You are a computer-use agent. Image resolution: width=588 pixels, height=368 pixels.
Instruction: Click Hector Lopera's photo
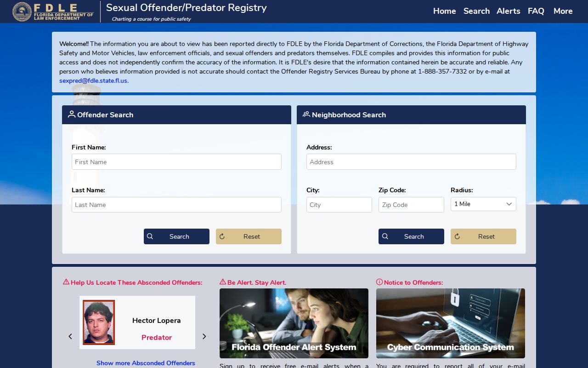click(99, 322)
